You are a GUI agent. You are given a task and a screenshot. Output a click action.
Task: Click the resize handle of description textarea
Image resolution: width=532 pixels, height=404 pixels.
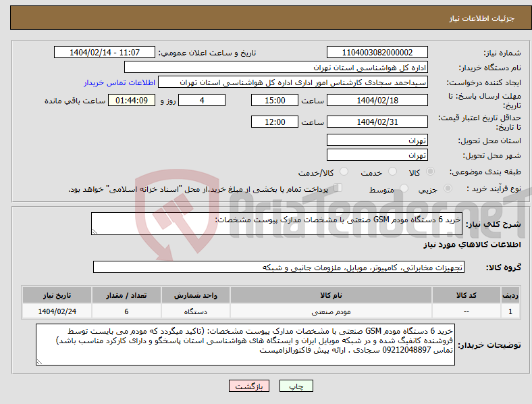point(95,232)
